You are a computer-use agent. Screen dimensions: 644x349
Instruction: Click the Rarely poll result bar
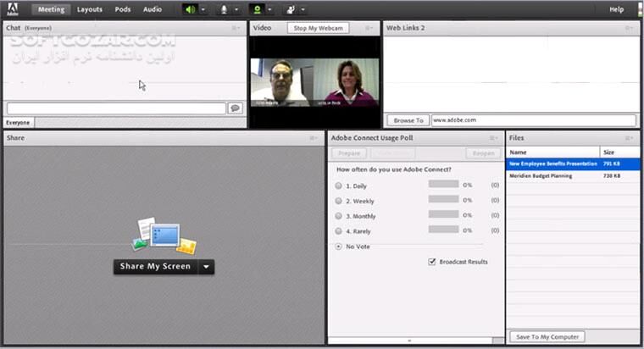coord(443,229)
